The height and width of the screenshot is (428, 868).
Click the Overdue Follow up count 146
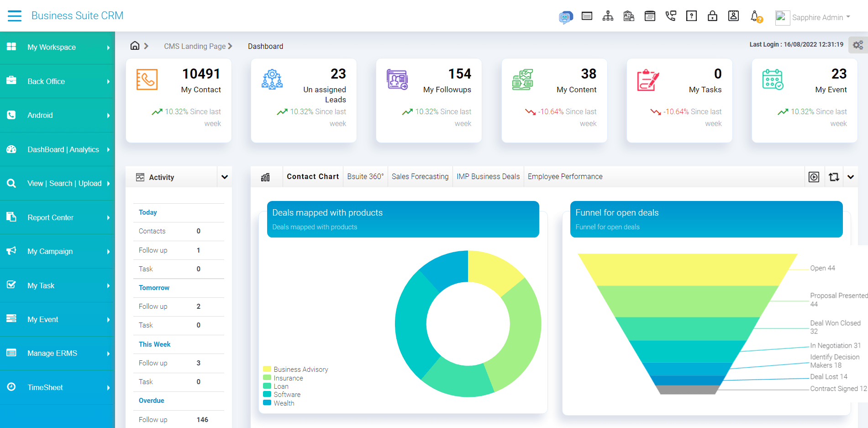coord(202,420)
